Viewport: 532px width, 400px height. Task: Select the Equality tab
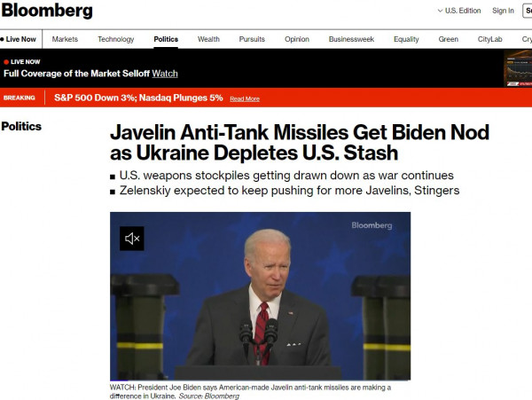(406, 39)
